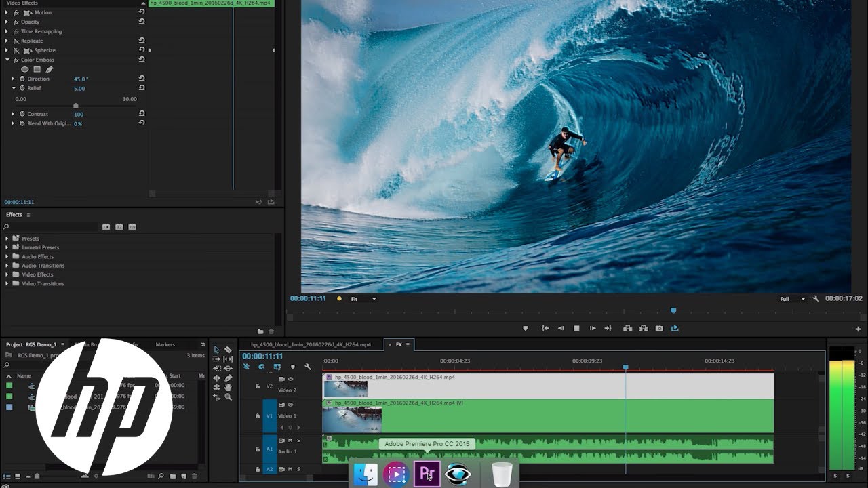Create 4-point rectangle mask for Color Emboss
Viewport: 868px width, 488px height.
[x=37, y=69]
